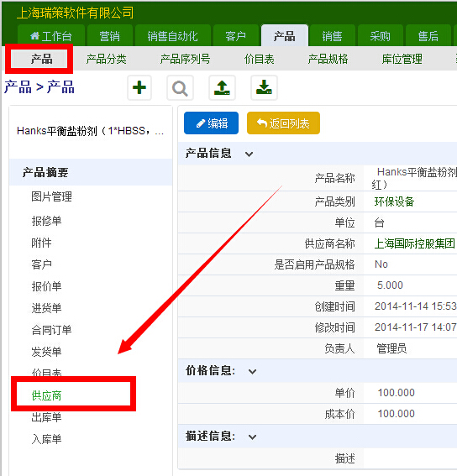Open the 采购 top tab
The width and height of the screenshot is (457, 476).
380,36
